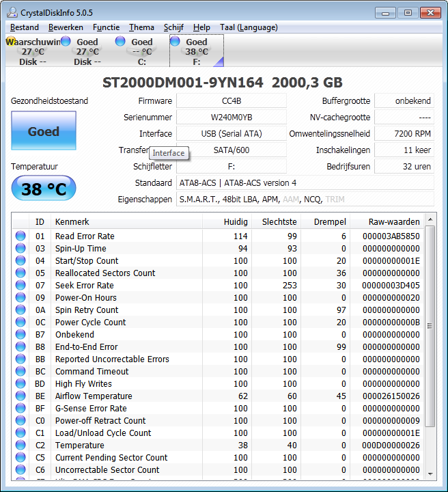Click status icon of Power Cycle Count

tap(20, 322)
